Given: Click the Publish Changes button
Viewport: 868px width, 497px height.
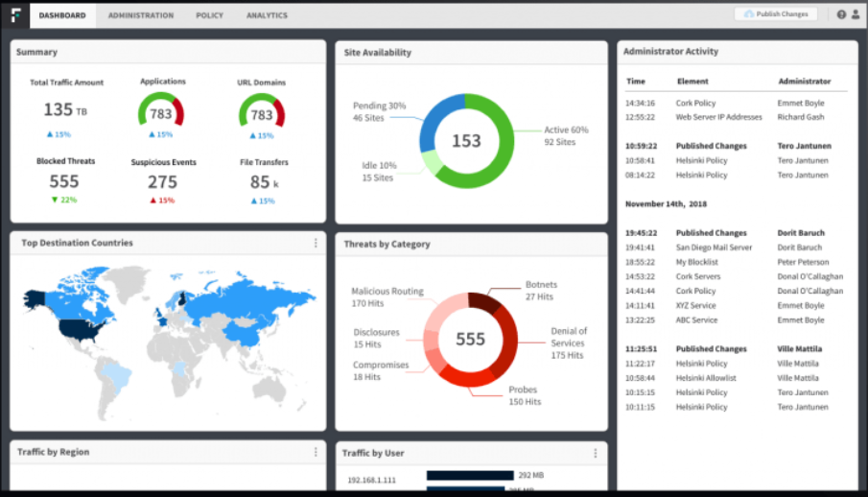Looking at the screenshot, I should click(776, 14).
